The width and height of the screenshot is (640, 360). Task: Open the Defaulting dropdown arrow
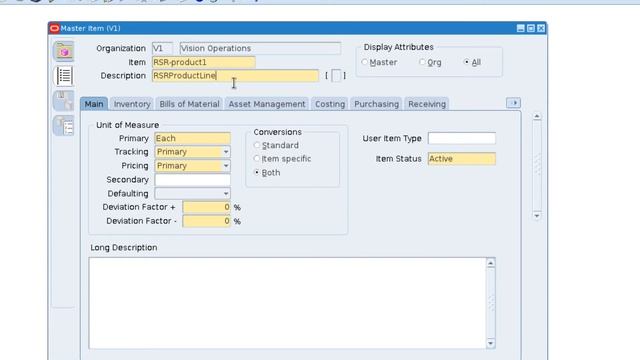tap(226, 193)
